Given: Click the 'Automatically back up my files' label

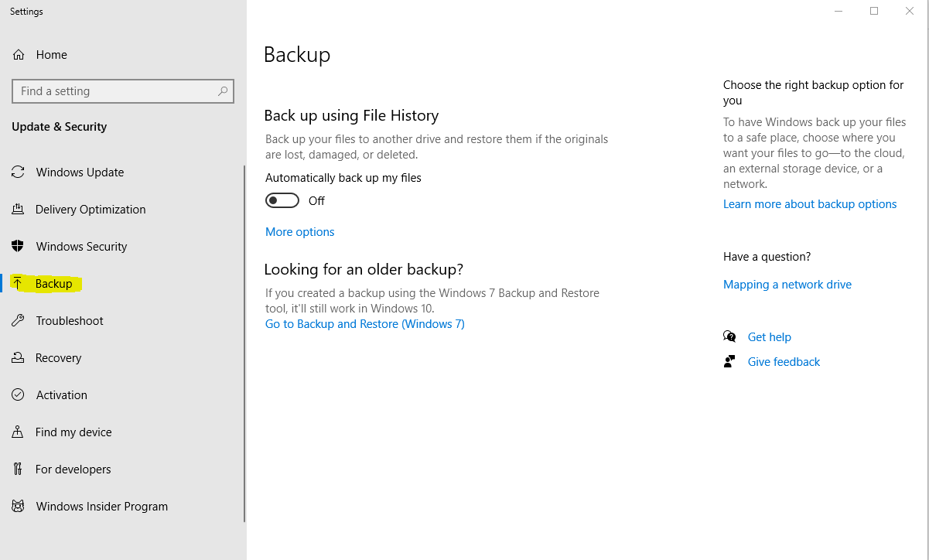Looking at the screenshot, I should pos(343,178).
